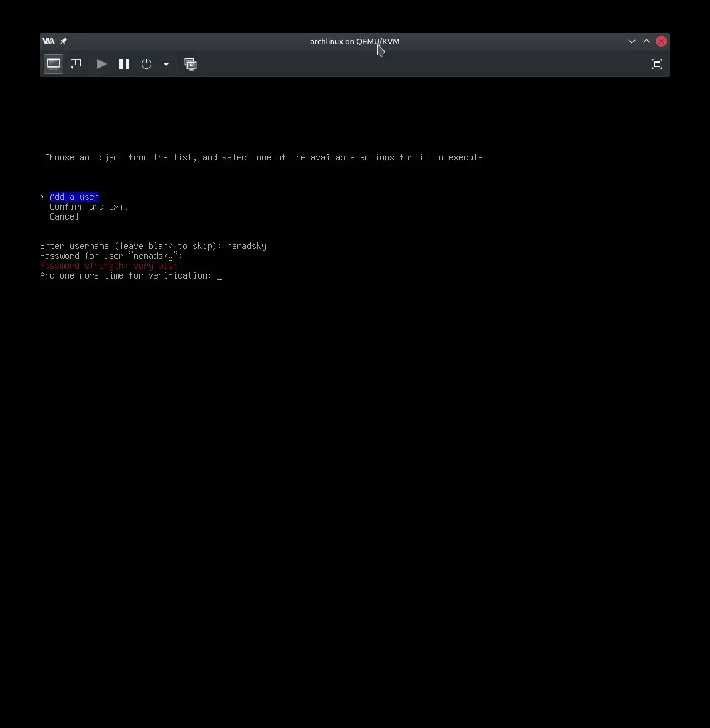Screen dimensions: 710x728
Task: Click the red 'Password strength' warning text
Action: (x=108, y=266)
